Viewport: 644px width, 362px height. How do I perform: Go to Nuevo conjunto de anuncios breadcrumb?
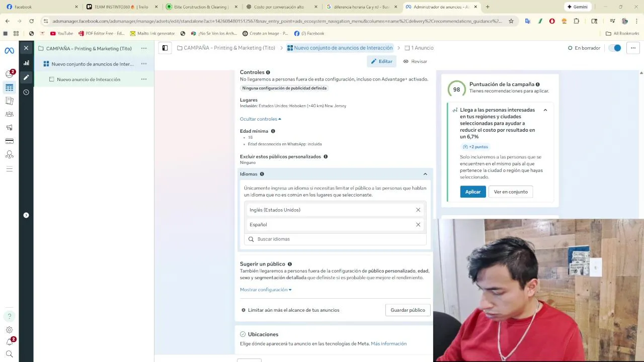[340, 48]
